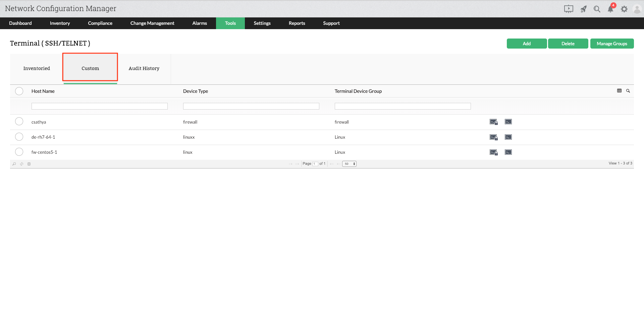Screen dimensions: 644x336
Task: Launch plain terminal for de-rh7-64-1
Action: coord(508,137)
